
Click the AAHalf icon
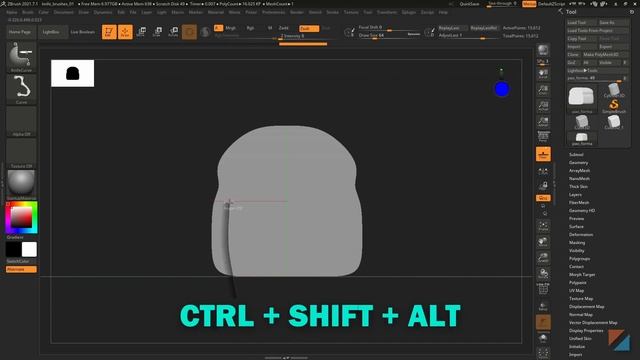(x=543, y=121)
